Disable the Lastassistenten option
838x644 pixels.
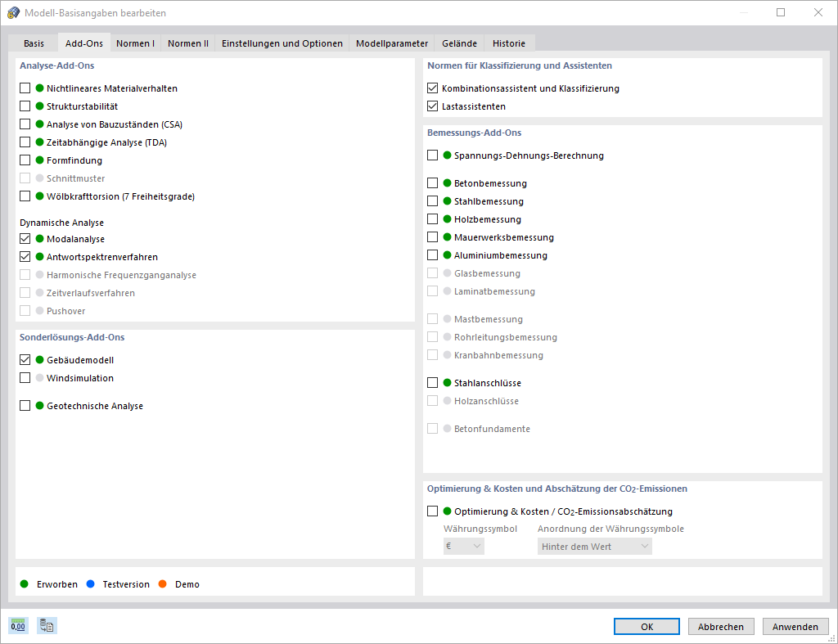pos(433,106)
